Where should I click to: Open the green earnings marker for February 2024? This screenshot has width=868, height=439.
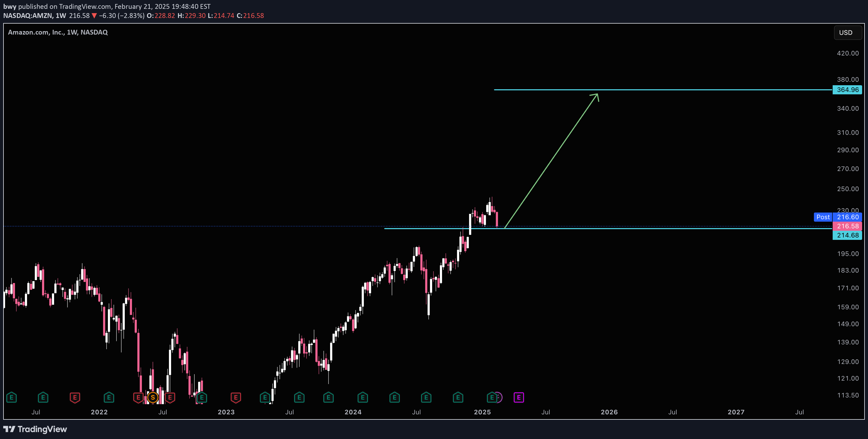363,397
